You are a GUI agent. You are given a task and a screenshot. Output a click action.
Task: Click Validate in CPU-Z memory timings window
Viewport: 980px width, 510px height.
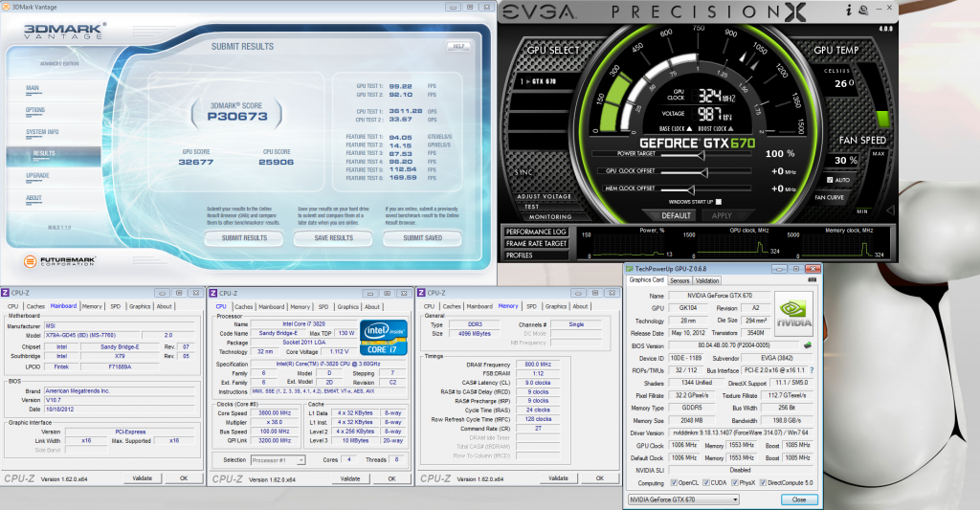[558, 478]
